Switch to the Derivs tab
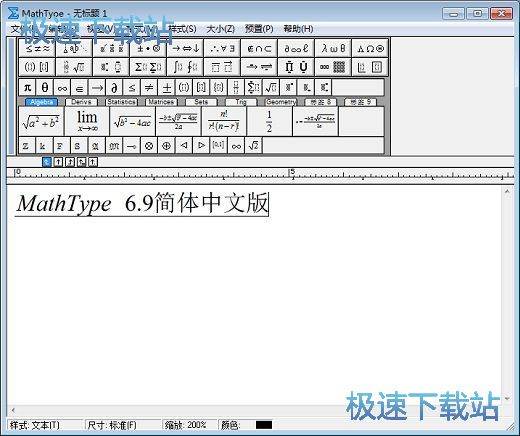Screen dimensions: 520x436 tap(81, 102)
